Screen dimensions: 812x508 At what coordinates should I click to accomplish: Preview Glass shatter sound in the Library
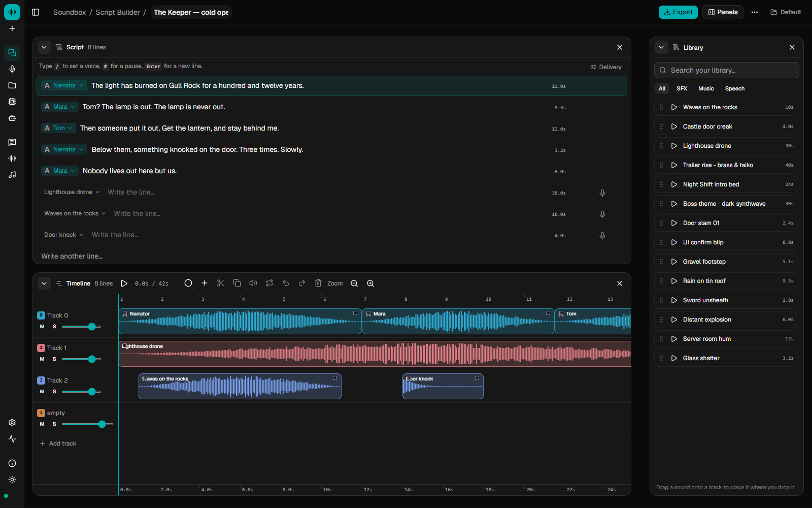click(x=674, y=358)
